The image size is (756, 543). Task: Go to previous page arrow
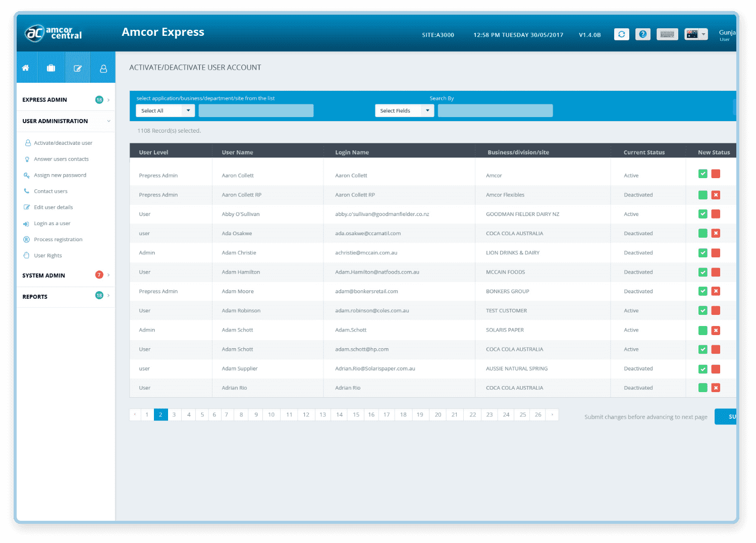pyautogui.click(x=135, y=414)
